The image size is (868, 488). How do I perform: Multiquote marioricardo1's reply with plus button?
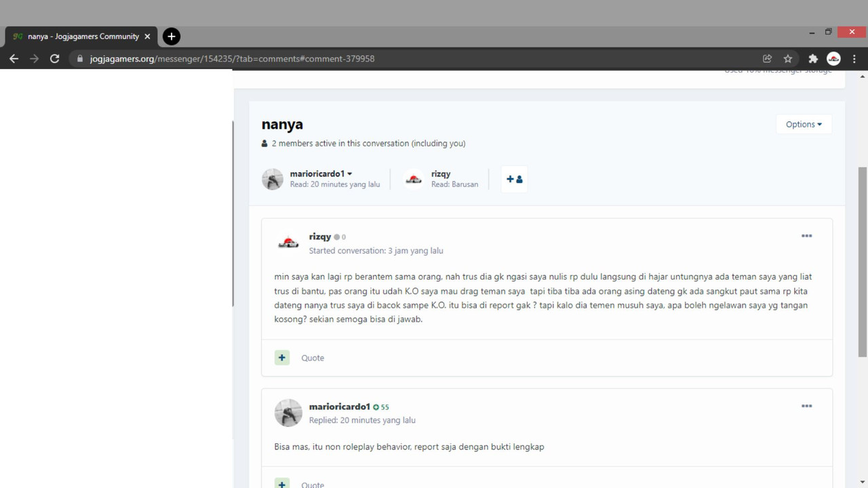click(x=282, y=483)
